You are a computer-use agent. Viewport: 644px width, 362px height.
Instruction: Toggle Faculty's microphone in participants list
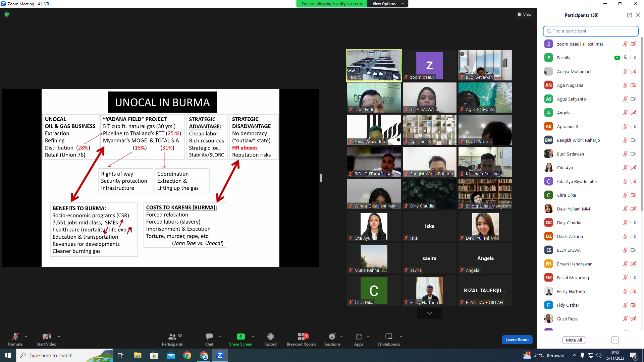(625, 58)
